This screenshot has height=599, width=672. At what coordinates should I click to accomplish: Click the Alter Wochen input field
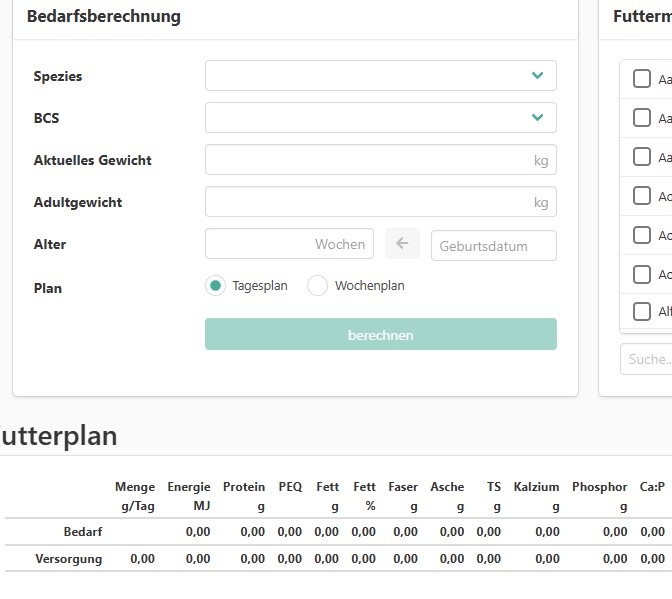(289, 244)
